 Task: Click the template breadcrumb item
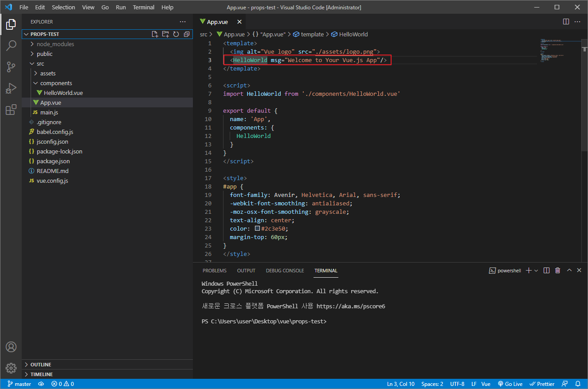click(309, 34)
